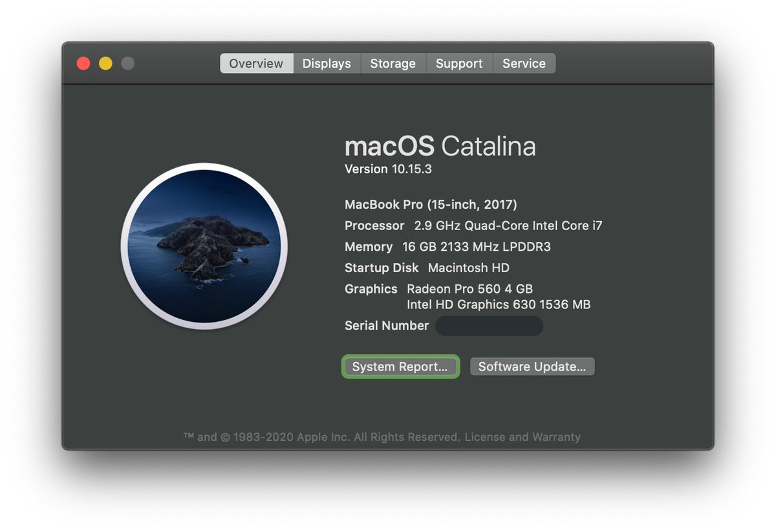
Task: Click the macOS Catalina island icon
Action: coord(204,246)
